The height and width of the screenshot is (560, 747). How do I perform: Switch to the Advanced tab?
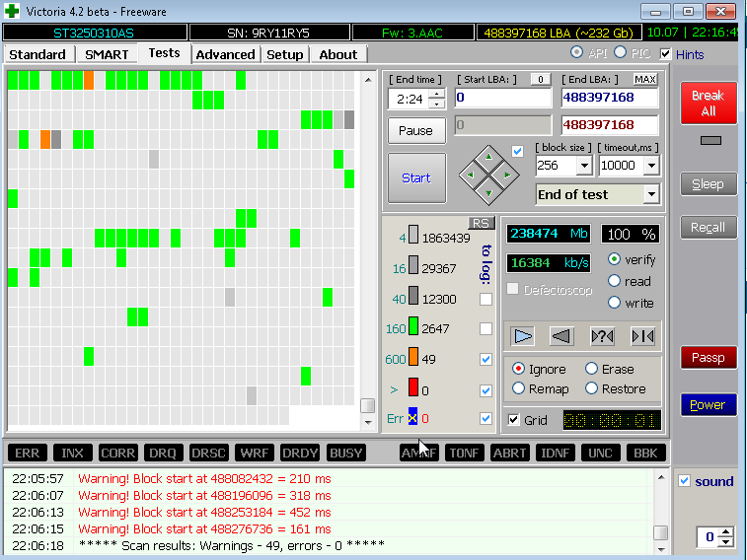pyautogui.click(x=225, y=54)
